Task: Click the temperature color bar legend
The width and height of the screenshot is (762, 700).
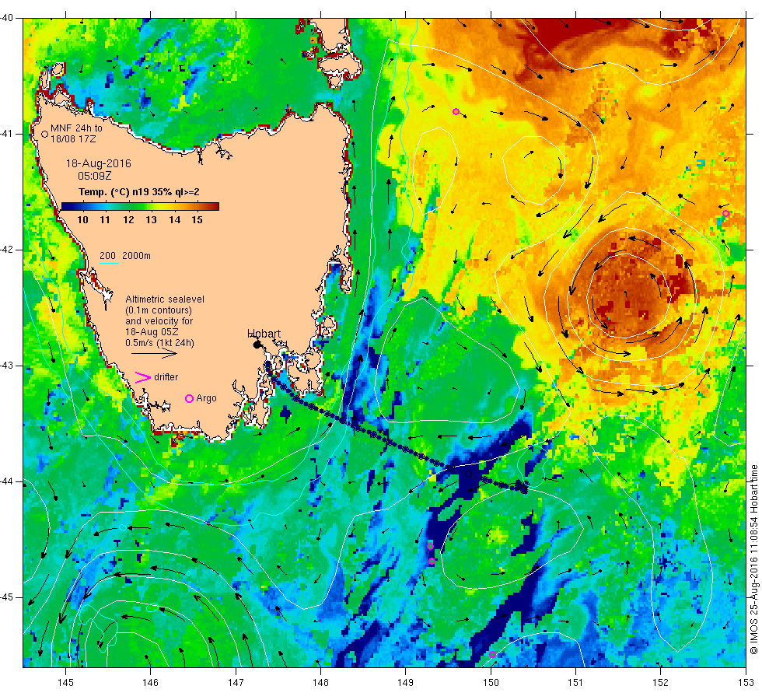Action: (140, 207)
